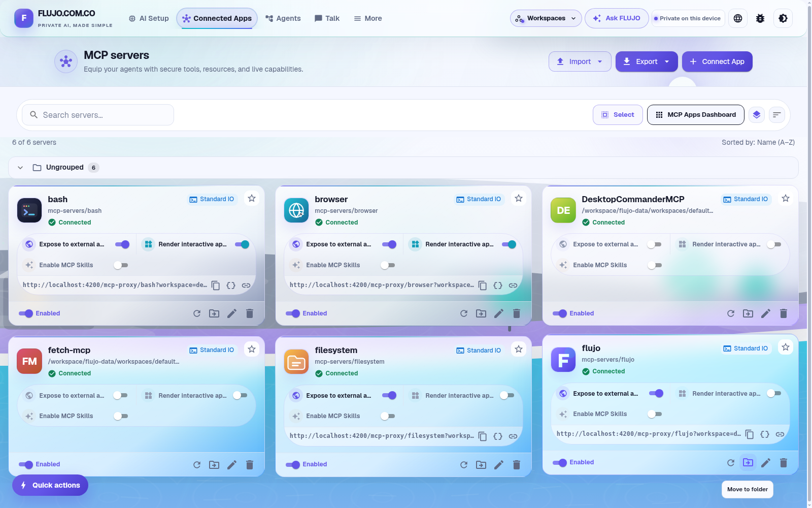Show JSON config for filesystem URL
The width and height of the screenshot is (812, 508).
click(498, 436)
